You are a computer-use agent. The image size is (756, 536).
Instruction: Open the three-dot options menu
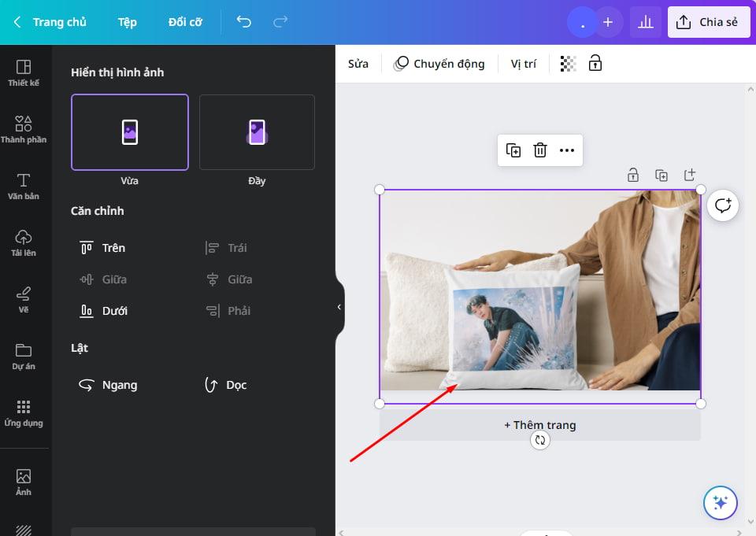(567, 150)
